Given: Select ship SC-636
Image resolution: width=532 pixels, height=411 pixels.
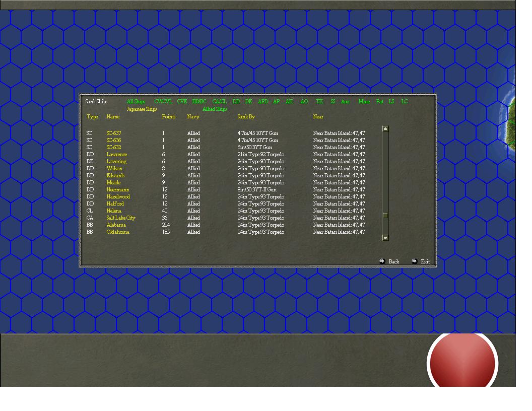Looking at the screenshot, I should tap(114, 141).
